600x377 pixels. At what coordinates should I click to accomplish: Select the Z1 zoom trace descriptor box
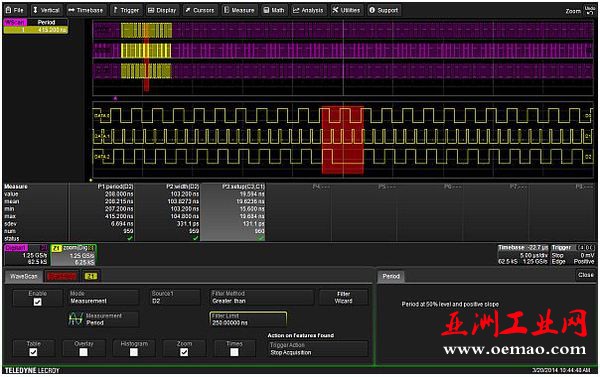point(73,255)
